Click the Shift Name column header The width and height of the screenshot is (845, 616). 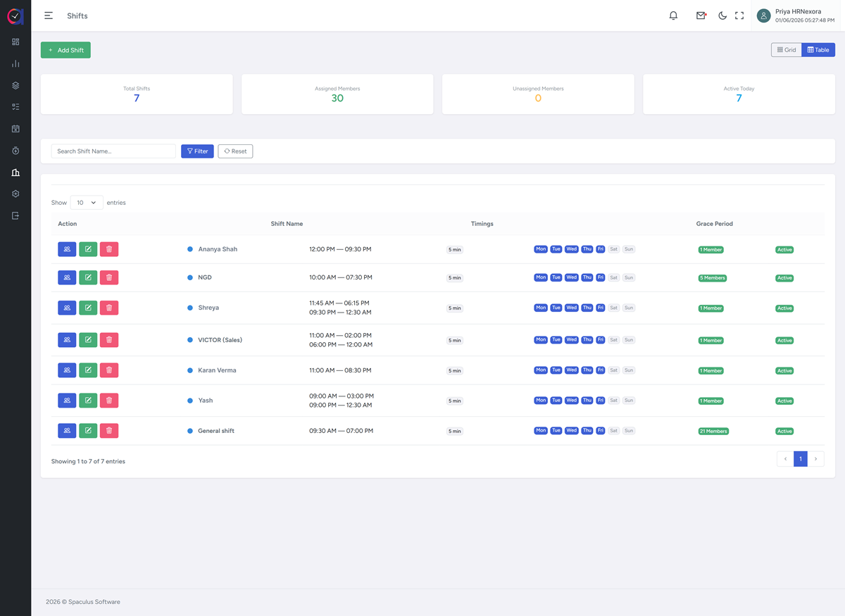coord(287,224)
